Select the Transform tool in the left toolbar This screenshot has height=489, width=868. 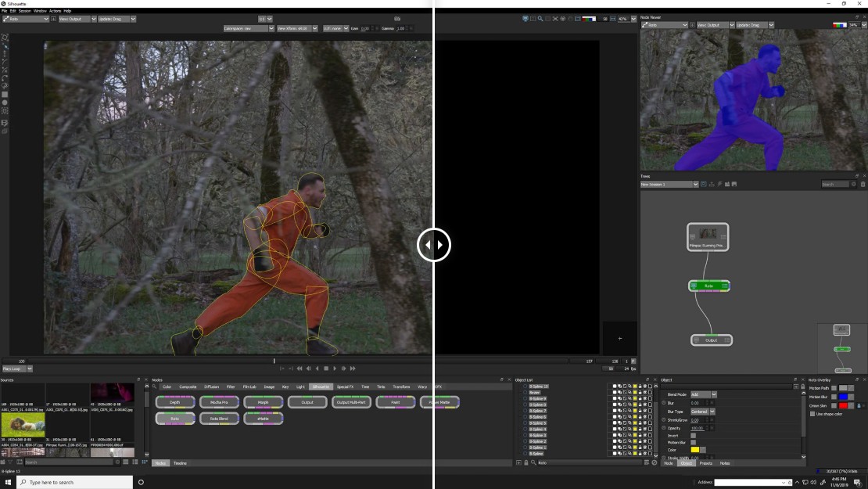(x=5, y=38)
